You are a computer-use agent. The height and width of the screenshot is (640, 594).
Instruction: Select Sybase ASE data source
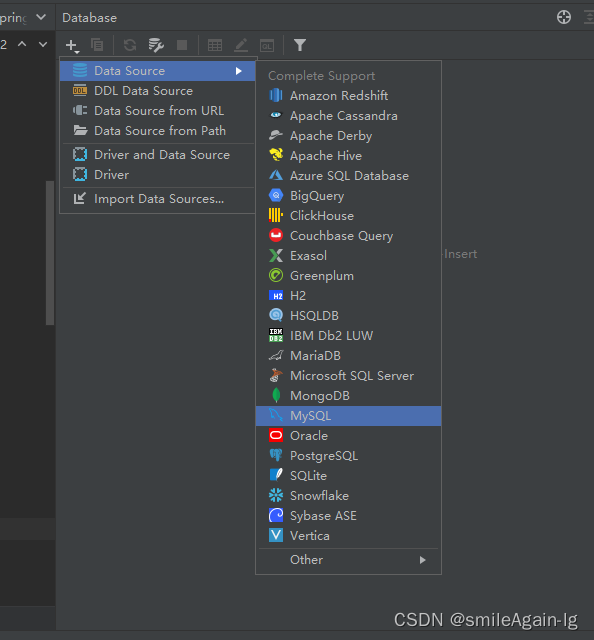pos(348,516)
